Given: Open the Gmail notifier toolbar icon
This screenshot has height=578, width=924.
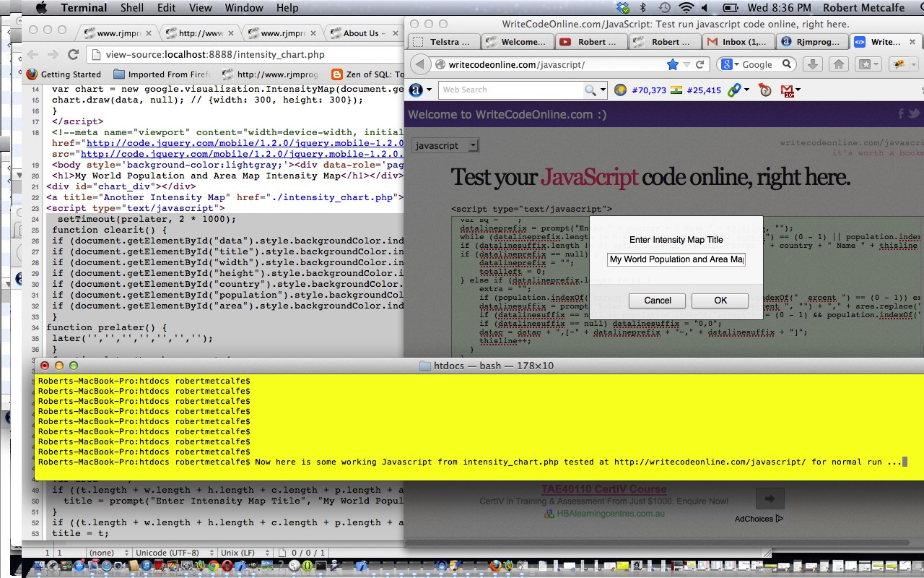Looking at the screenshot, I should click(x=788, y=90).
